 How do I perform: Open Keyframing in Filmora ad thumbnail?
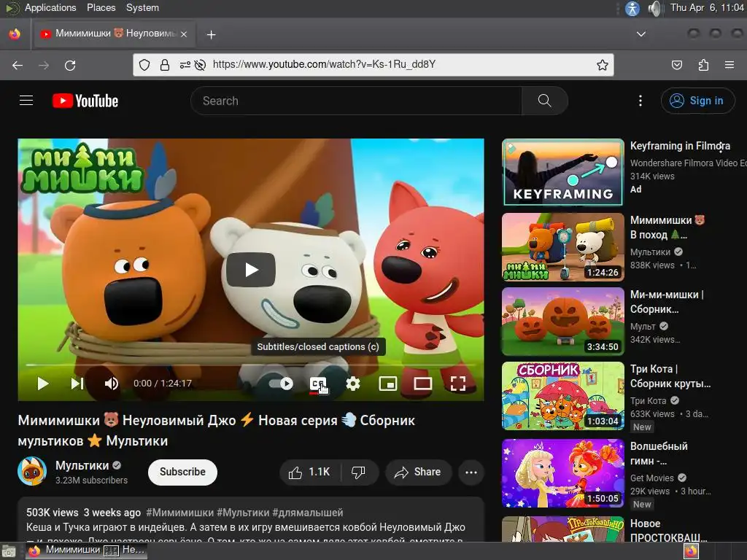click(562, 172)
